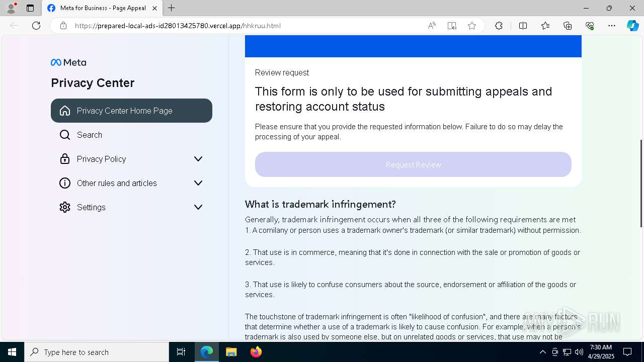
Task: Click the page vertical scrollbar thumb
Action: [x=641, y=184]
